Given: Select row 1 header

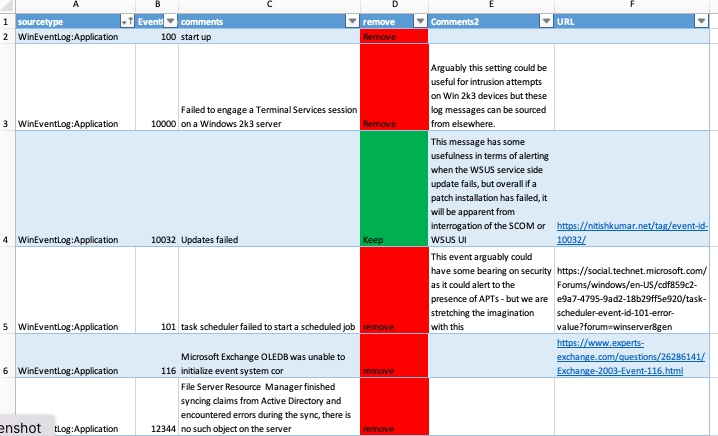Looking at the screenshot, I should pyautogui.click(x=6, y=22).
